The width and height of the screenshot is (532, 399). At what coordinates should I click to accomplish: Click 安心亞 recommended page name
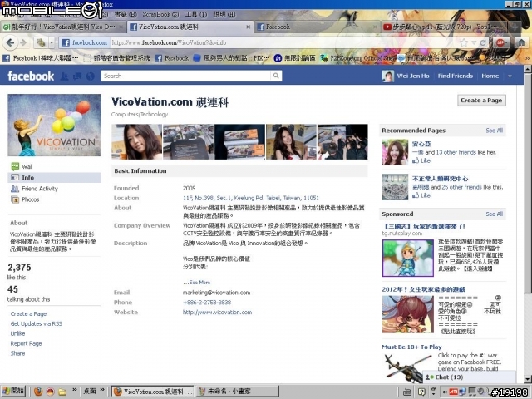point(421,144)
